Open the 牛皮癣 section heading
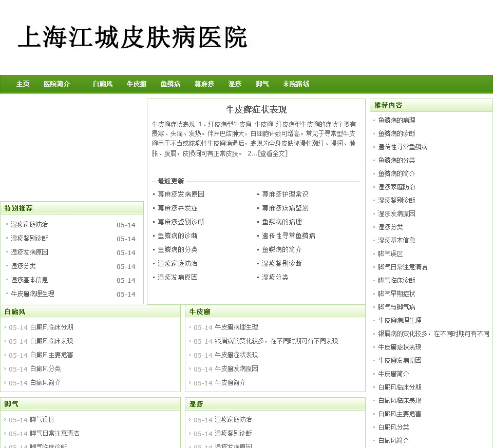 (x=200, y=311)
